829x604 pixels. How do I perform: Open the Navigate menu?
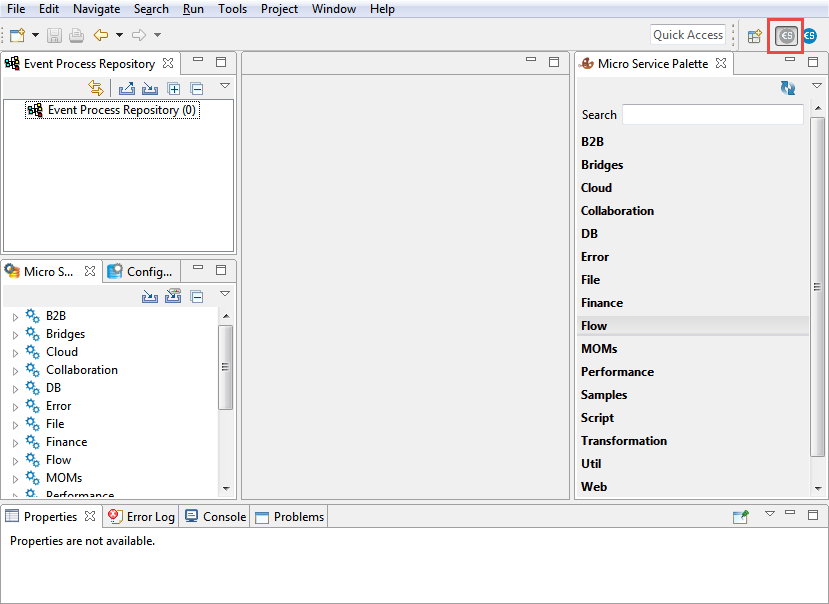pyautogui.click(x=96, y=9)
